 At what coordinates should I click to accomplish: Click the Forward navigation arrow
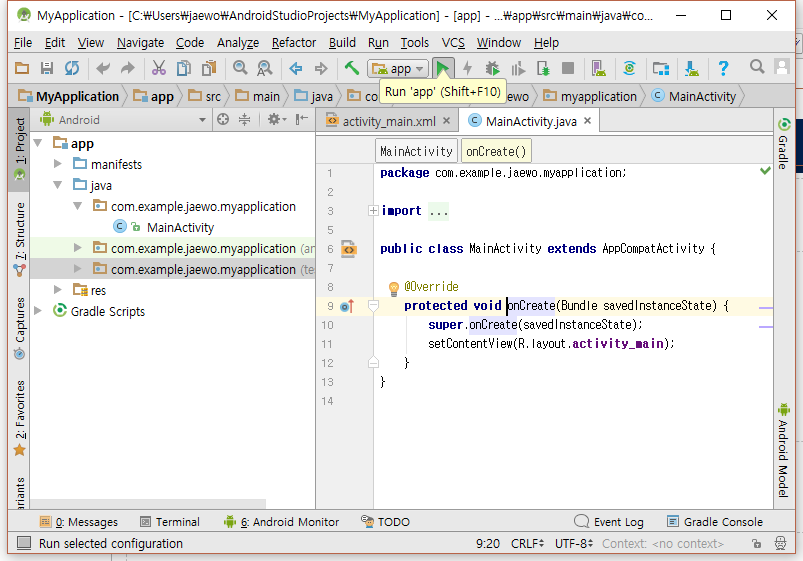tap(321, 68)
